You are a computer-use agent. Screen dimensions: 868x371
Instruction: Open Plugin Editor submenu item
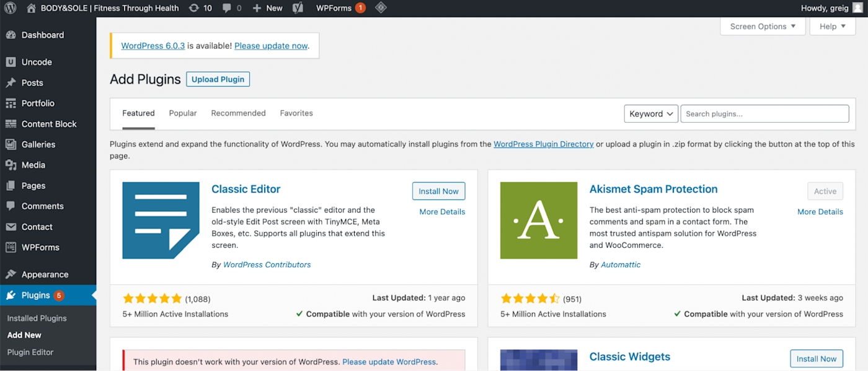click(x=30, y=352)
